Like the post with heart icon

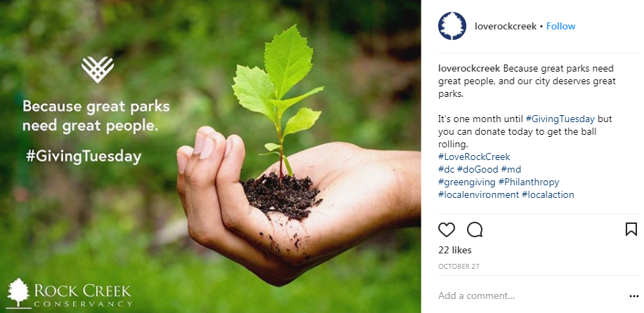click(x=447, y=229)
